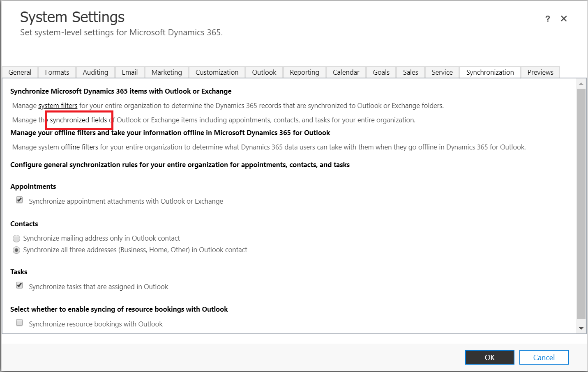Close the System Settings dialog
Viewport: 588px width, 372px height.
(x=564, y=18)
